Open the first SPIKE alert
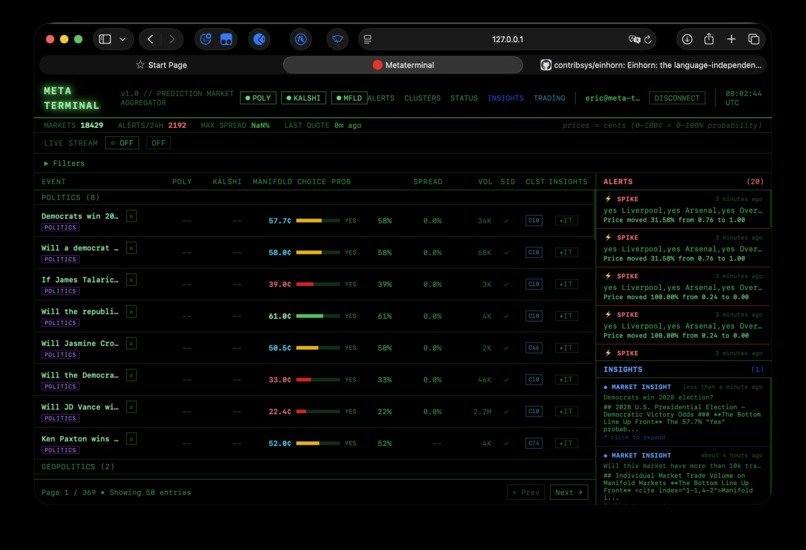This screenshot has height=550, width=806. [683, 209]
